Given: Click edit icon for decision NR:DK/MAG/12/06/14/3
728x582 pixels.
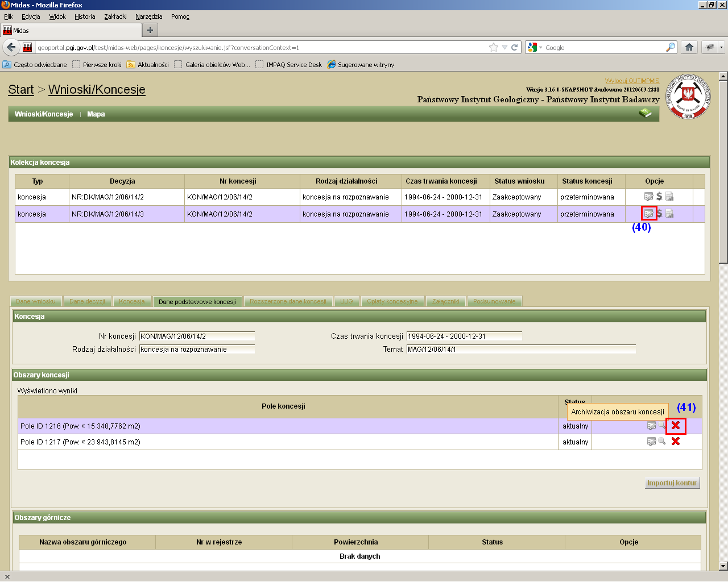Looking at the screenshot, I should click(x=648, y=214).
